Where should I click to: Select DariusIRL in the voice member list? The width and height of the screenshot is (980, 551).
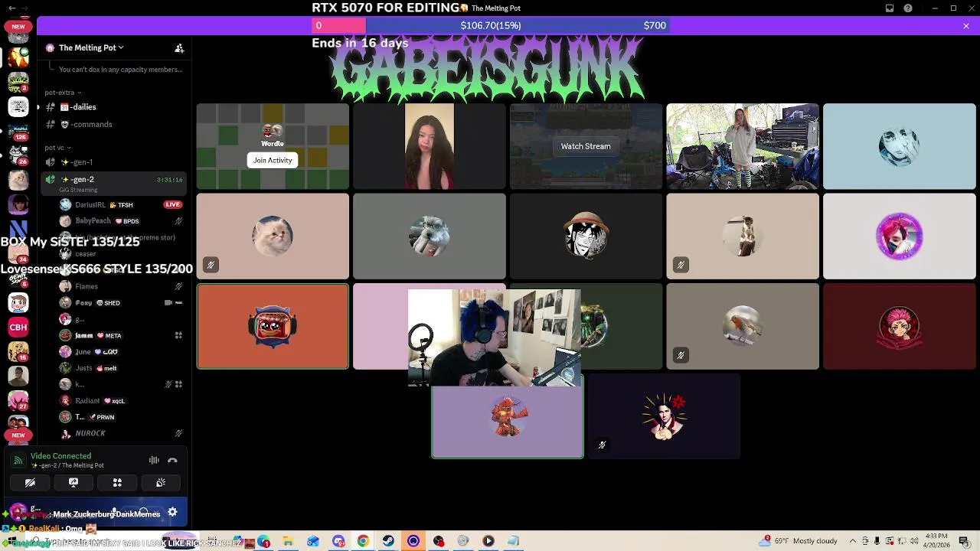pyautogui.click(x=121, y=205)
